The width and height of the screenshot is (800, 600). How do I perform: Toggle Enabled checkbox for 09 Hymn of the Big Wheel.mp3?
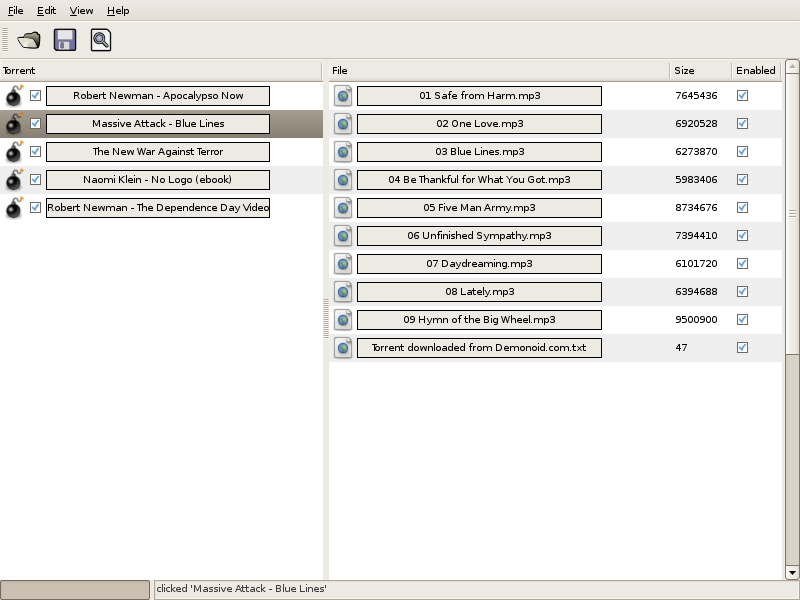(x=742, y=320)
